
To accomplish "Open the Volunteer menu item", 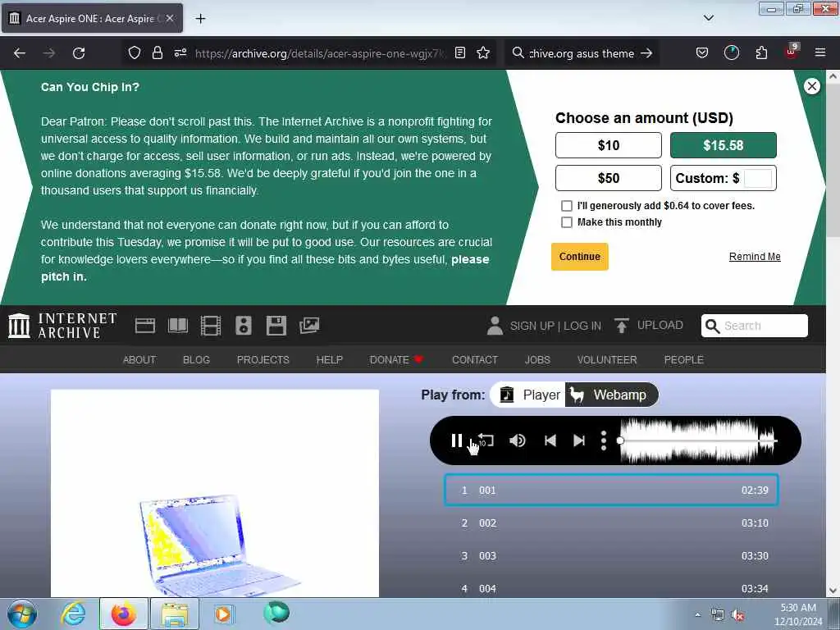I will pyautogui.click(x=607, y=360).
